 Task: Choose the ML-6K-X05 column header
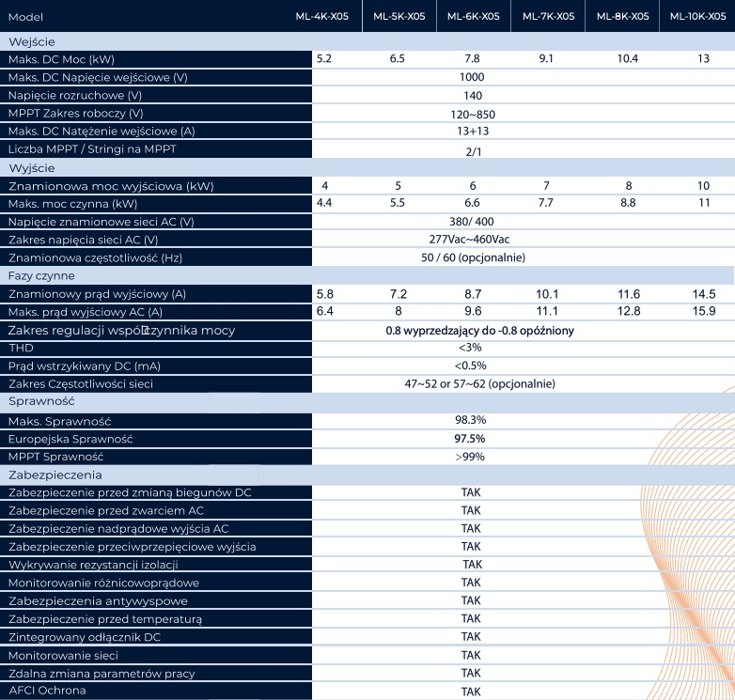473,17
